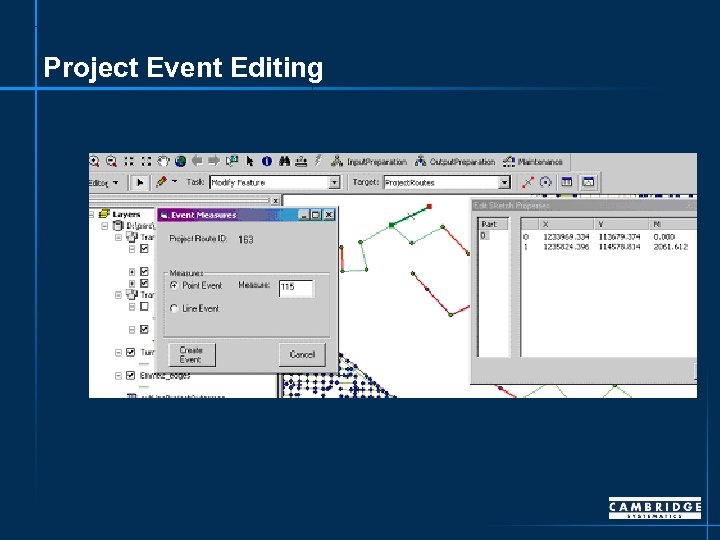Open the sketch tool palette arrow

click(174, 182)
